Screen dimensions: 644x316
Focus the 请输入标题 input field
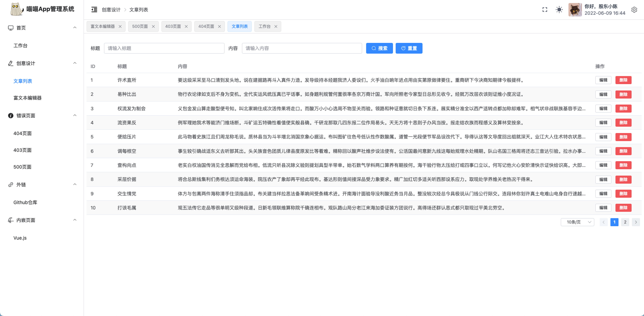click(164, 48)
